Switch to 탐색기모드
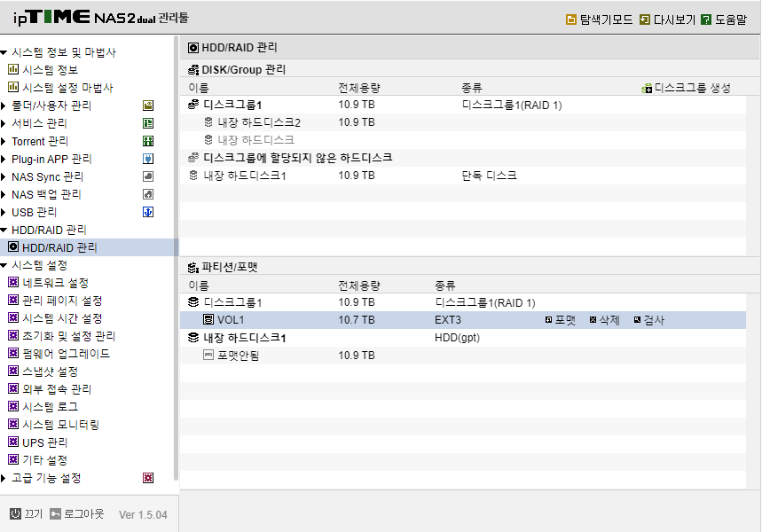The image size is (762, 532). click(606, 20)
